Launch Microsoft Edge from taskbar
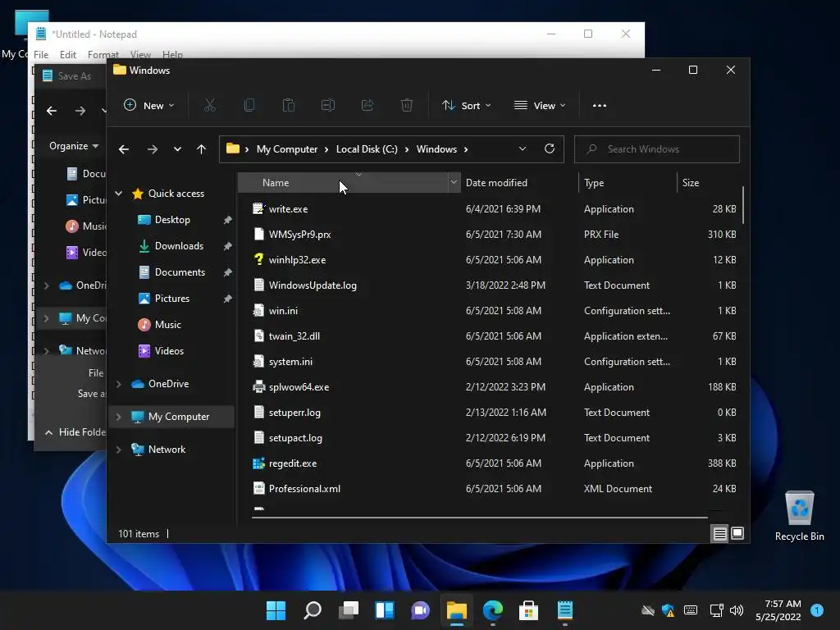Image resolution: width=840 pixels, height=630 pixels. (x=493, y=610)
